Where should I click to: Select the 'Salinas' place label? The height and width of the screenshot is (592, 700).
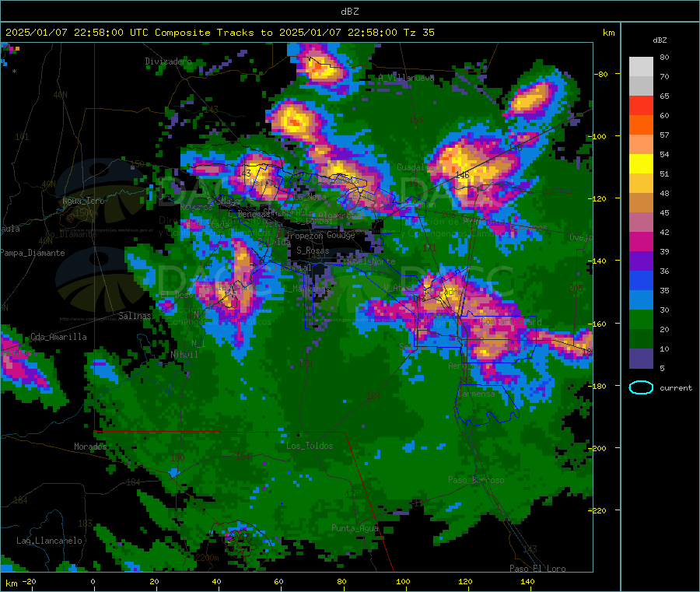135,316
